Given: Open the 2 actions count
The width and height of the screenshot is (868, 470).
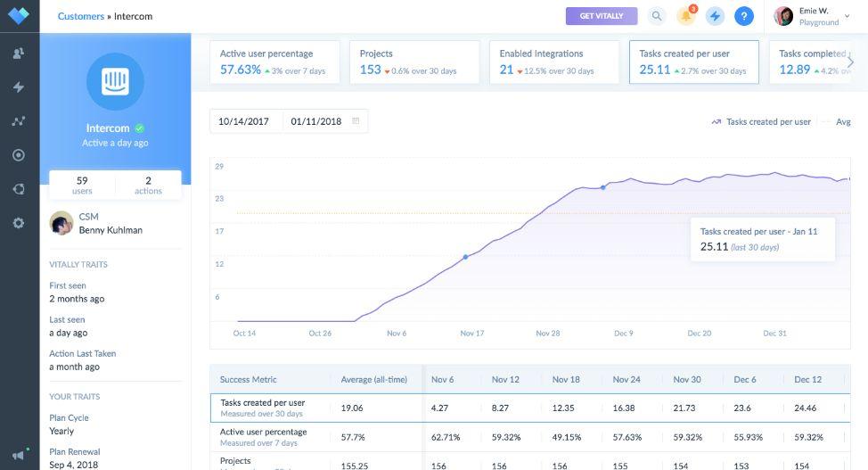Looking at the screenshot, I should [x=148, y=186].
